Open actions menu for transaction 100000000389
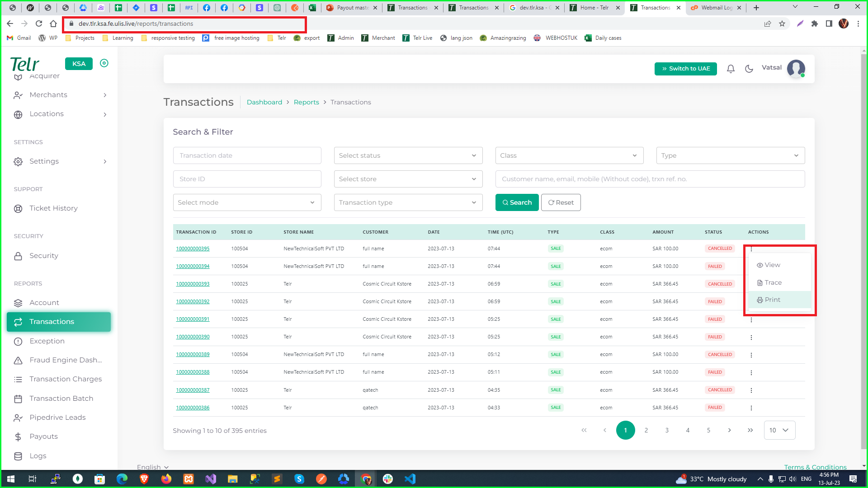Screen dimensions: 868x488 (x=751, y=355)
